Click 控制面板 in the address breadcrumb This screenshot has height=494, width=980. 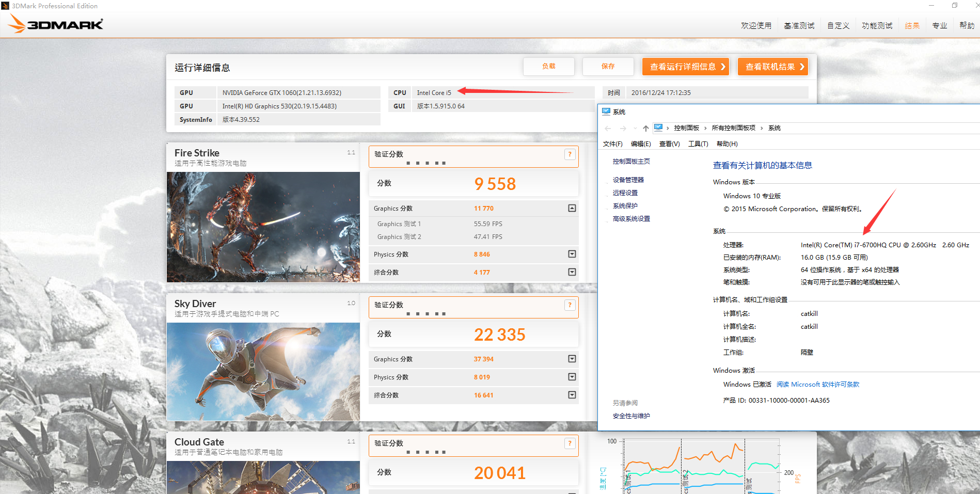(x=687, y=128)
